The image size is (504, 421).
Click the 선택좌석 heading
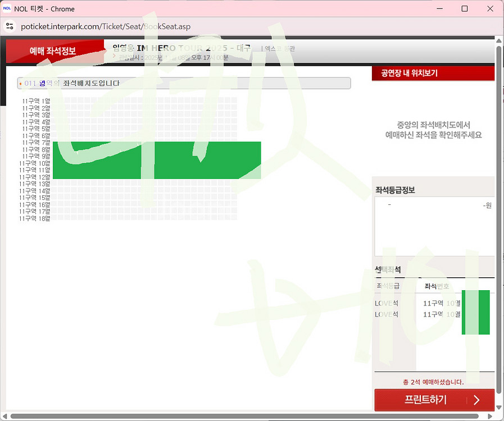tap(388, 269)
